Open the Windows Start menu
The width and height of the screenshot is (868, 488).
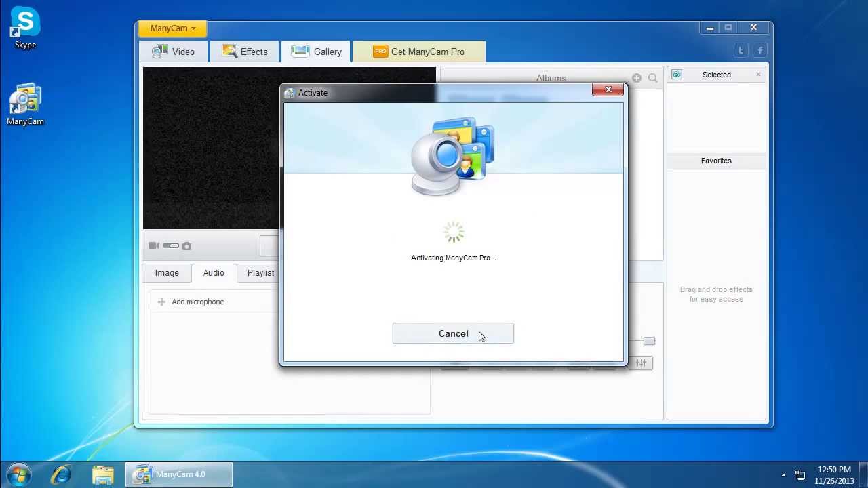click(18, 474)
